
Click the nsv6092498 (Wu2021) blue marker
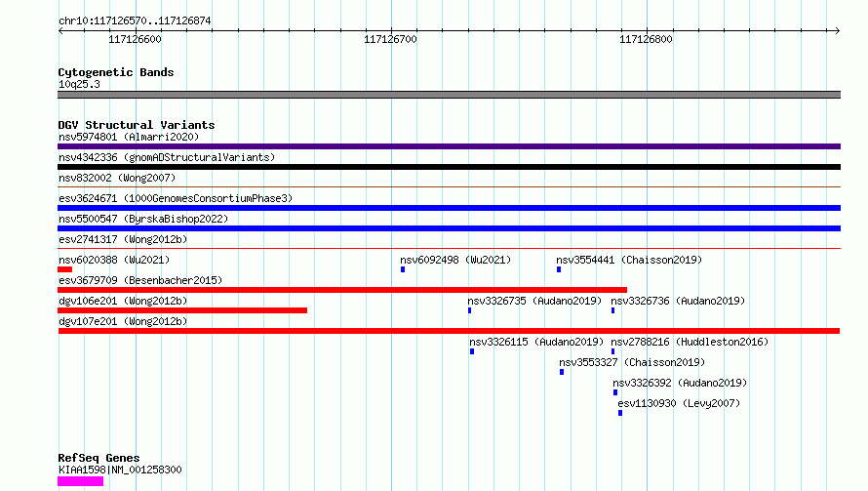click(403, 269)
